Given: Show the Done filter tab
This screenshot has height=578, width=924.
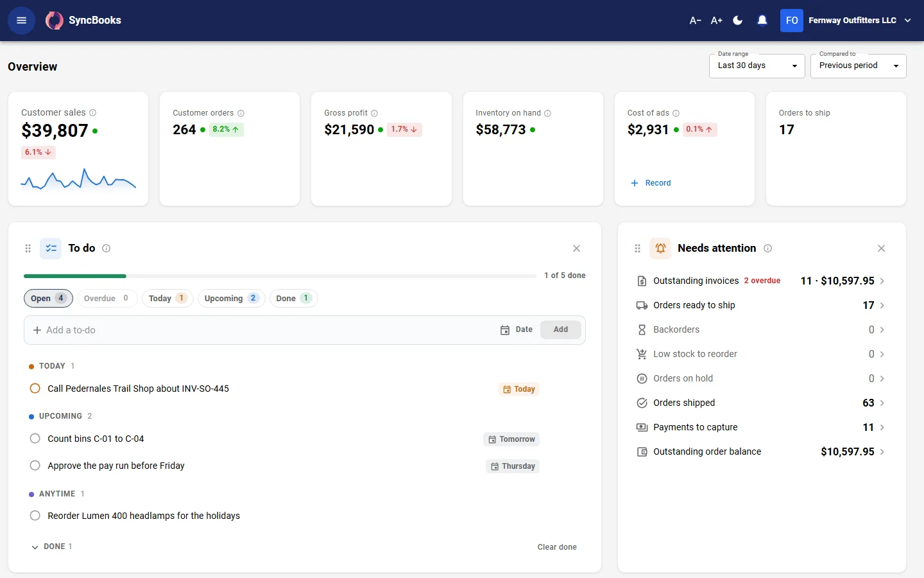Looking at the screenshot, I should pyautogui.click(x=293, y=299).
